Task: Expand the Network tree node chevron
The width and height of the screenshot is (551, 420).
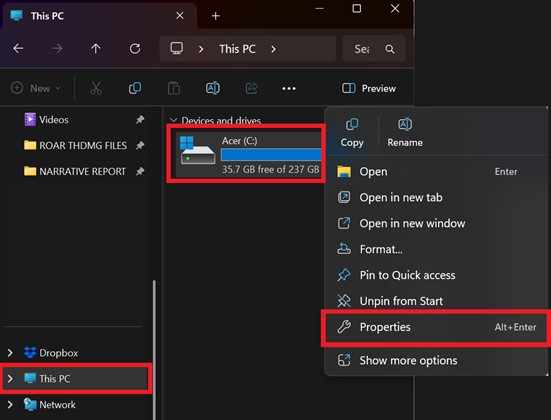Action: point(10,405)
